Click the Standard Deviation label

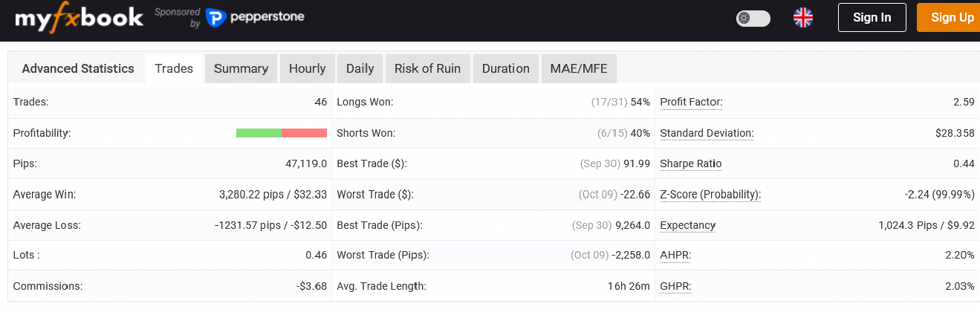(707, 133)
